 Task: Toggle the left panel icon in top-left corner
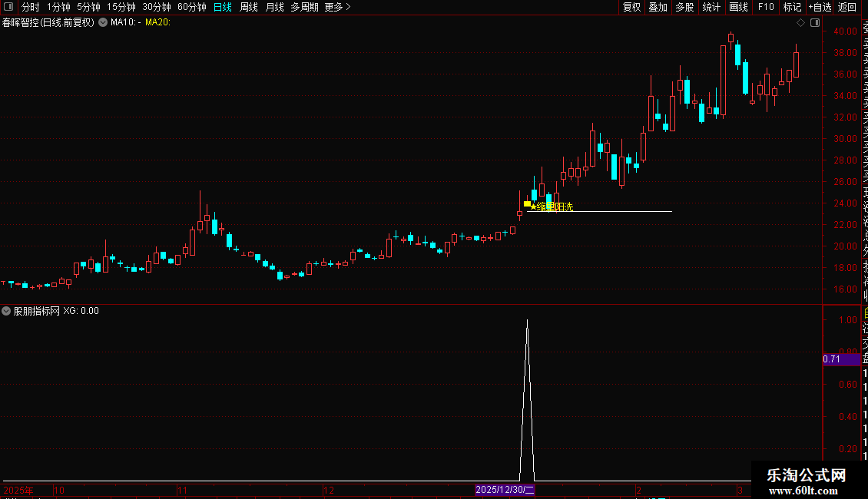pos(8,7)
